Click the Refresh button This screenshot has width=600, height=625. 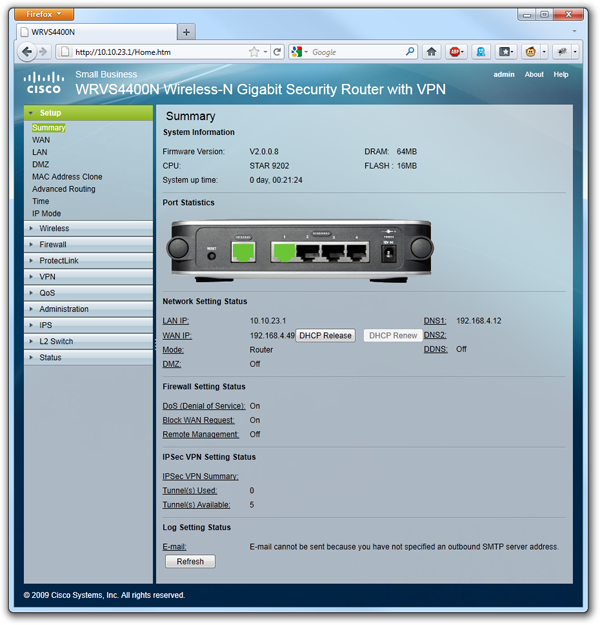click(190, 562)
